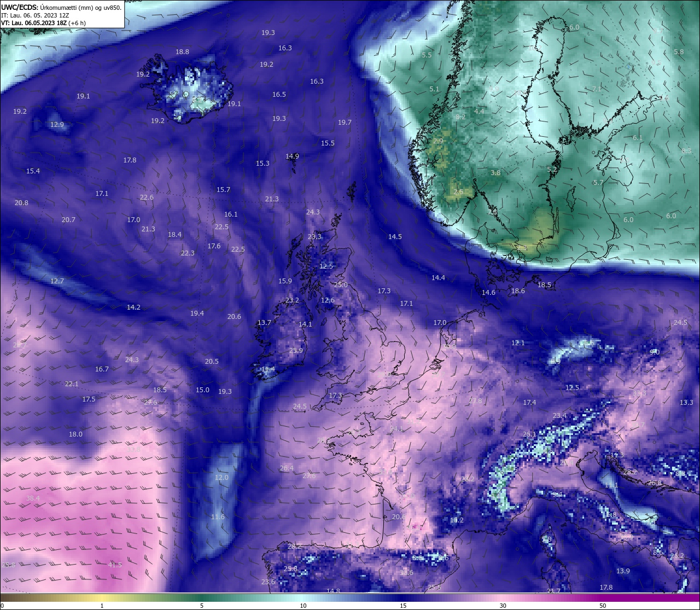The height and width of the screenshot is (610, 700).
Task: Click the 'IT: Lau. 06. 05. 2023 12Z' line
Action: point(34,15)
